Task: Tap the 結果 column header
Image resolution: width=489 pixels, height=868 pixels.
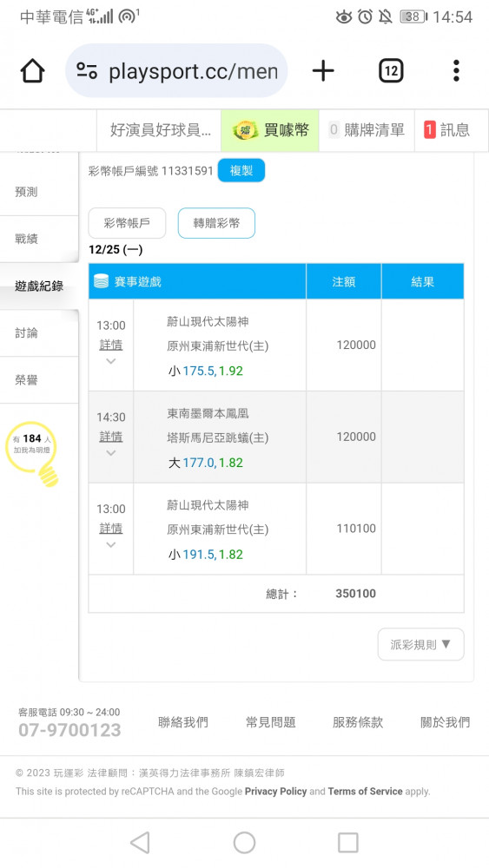Action: point(422,282)
